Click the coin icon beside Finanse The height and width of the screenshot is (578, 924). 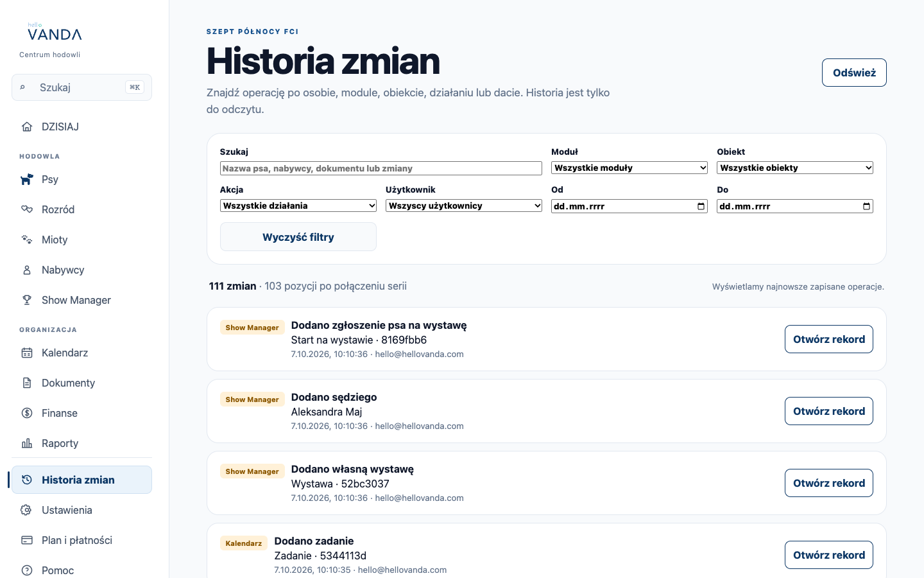point(27,413)
